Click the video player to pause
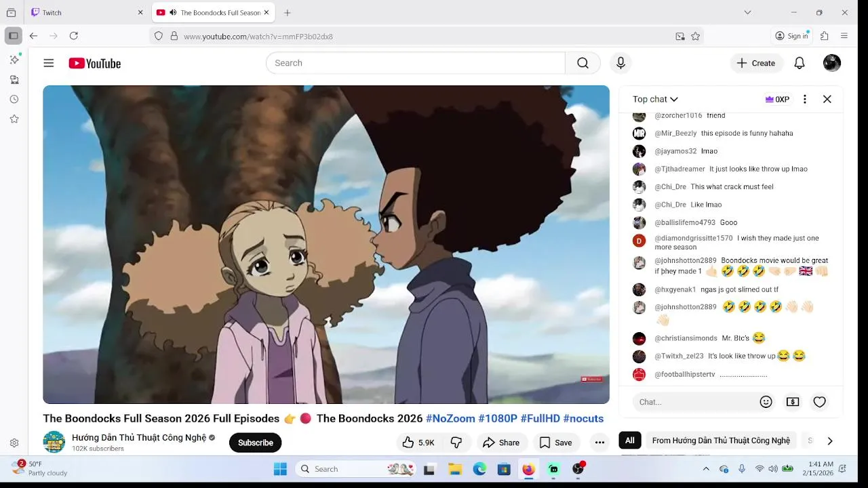This screenshot has height=488, width=868. coord(326,245)
